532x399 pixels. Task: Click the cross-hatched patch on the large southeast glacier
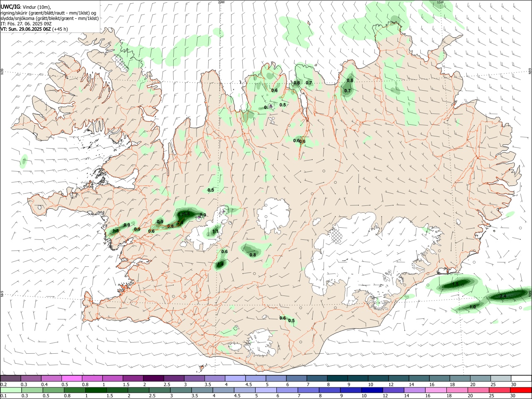click(337, 236)
